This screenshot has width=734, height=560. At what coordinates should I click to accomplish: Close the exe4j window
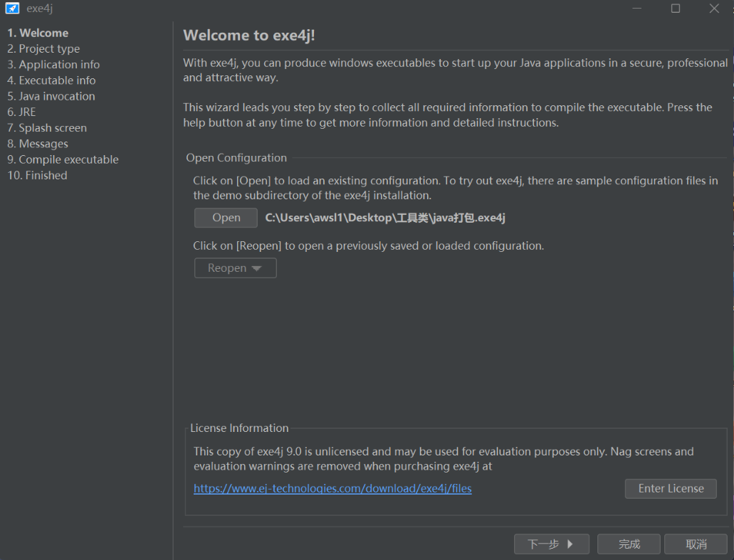714,9
